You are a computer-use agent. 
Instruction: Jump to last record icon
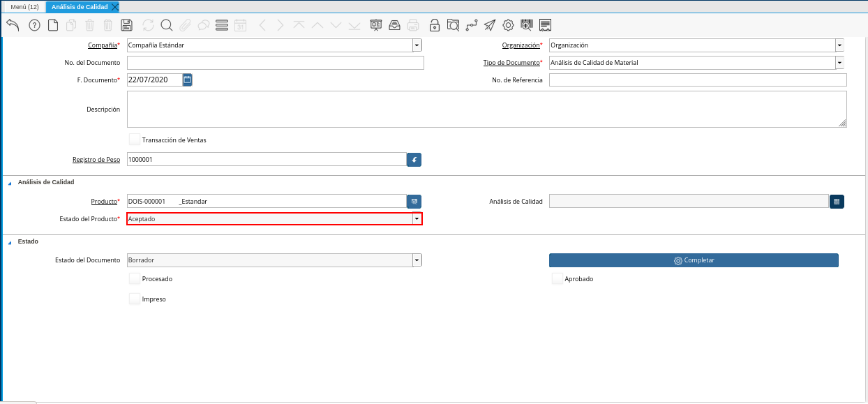click(354, 25)
